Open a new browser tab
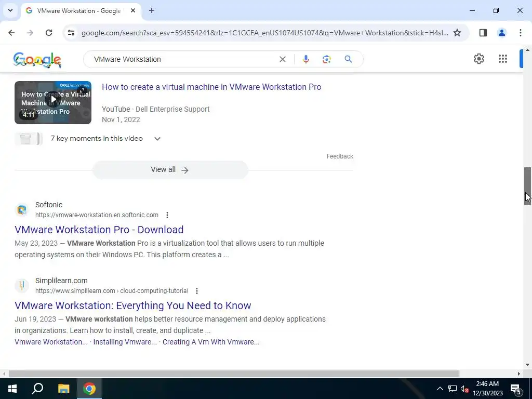 (152, 10)
